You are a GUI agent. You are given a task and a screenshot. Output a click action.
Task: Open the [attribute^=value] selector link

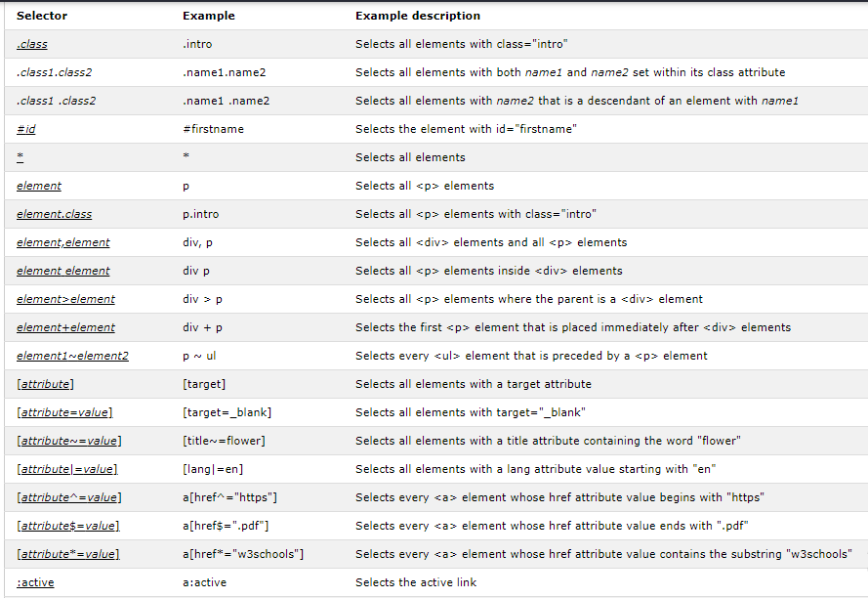[68, 497]
